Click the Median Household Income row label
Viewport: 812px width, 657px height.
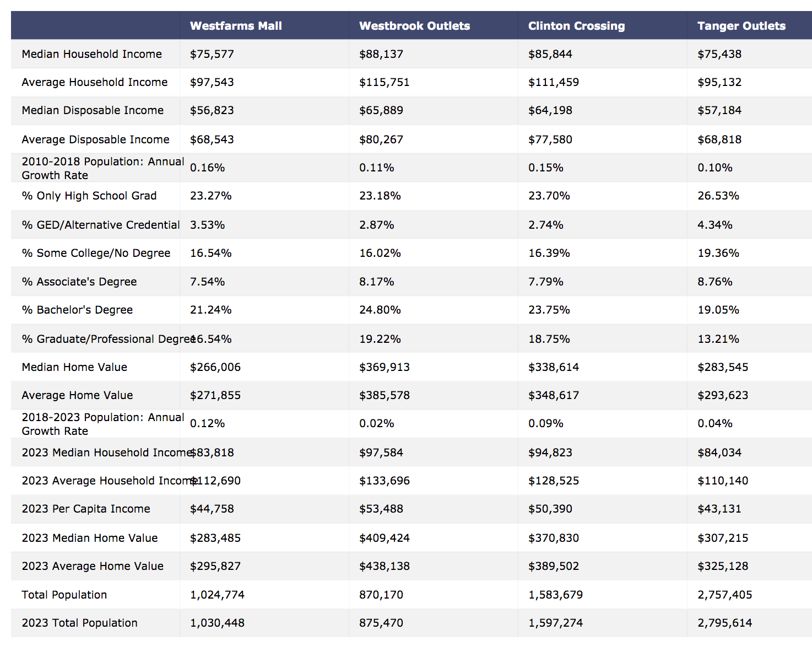(x=92, y=54)
